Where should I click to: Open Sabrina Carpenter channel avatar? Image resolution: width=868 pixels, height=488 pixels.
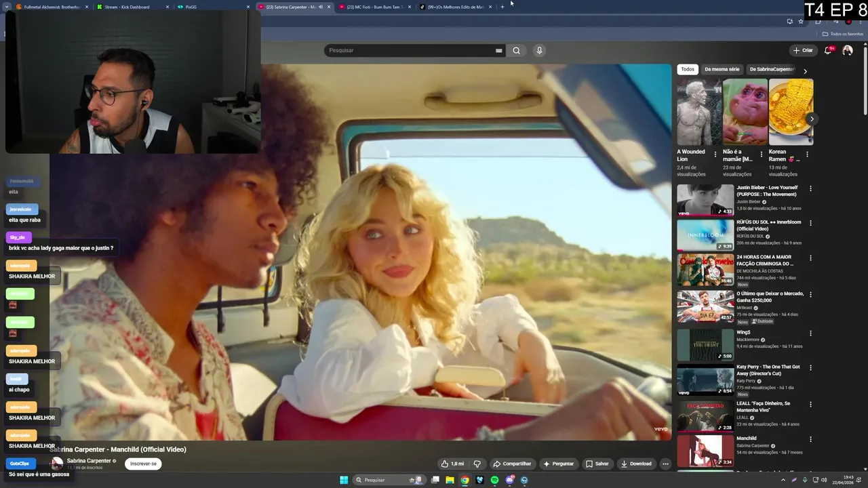tap(57, 464)
